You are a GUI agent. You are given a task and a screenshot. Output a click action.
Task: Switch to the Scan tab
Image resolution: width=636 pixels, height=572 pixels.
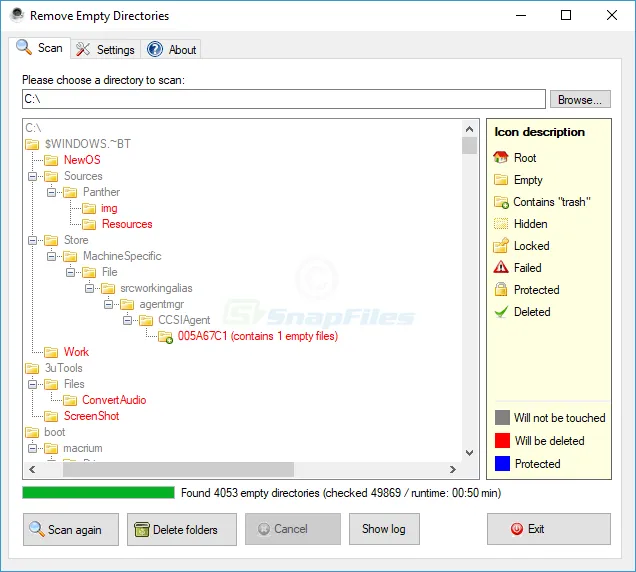click(x=39, y=48)
